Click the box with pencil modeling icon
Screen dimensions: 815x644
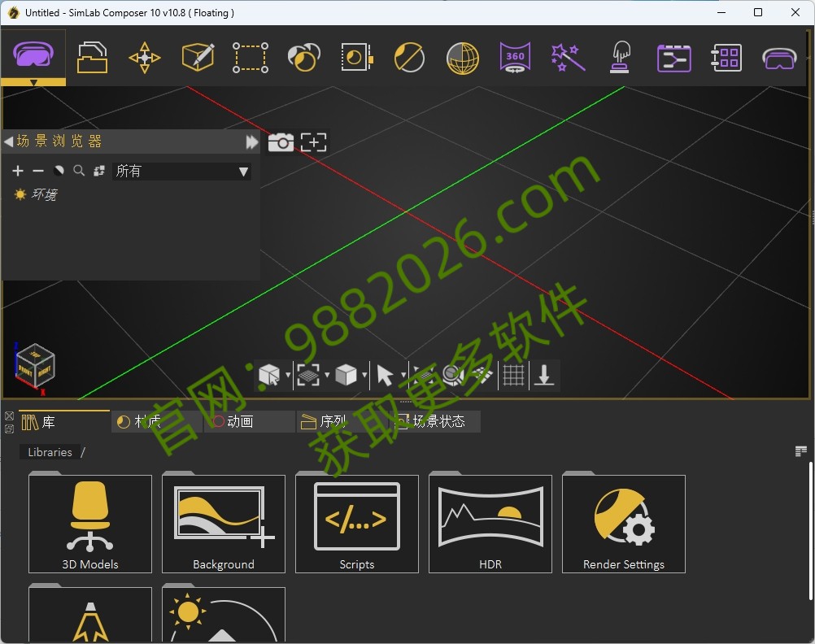tap(198, 57)
